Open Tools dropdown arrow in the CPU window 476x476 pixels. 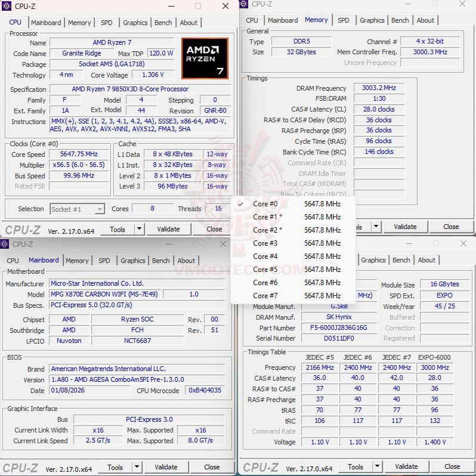pyautogui.click(x=140, y=229)
